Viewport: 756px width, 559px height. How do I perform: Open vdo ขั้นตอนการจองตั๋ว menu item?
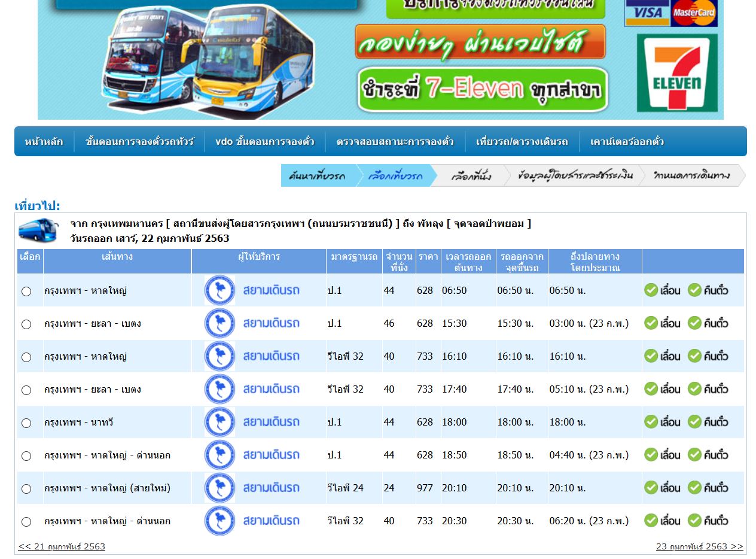(x=265, y=142)
